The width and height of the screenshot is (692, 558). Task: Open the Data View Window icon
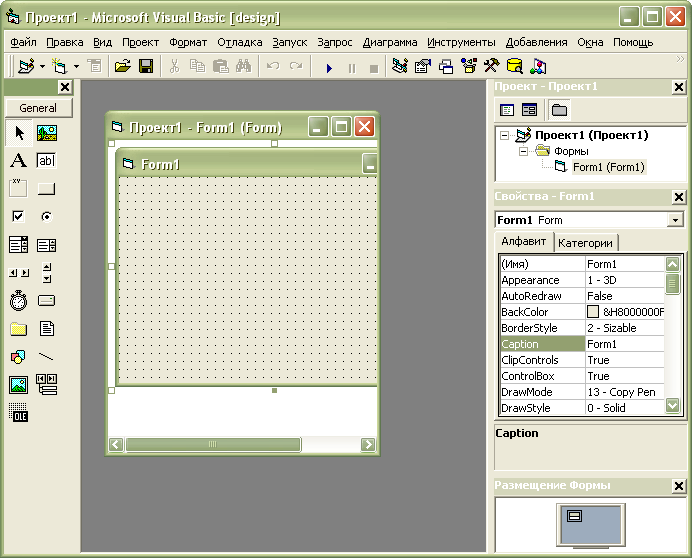pyautogui.click(x=515, y=66)
